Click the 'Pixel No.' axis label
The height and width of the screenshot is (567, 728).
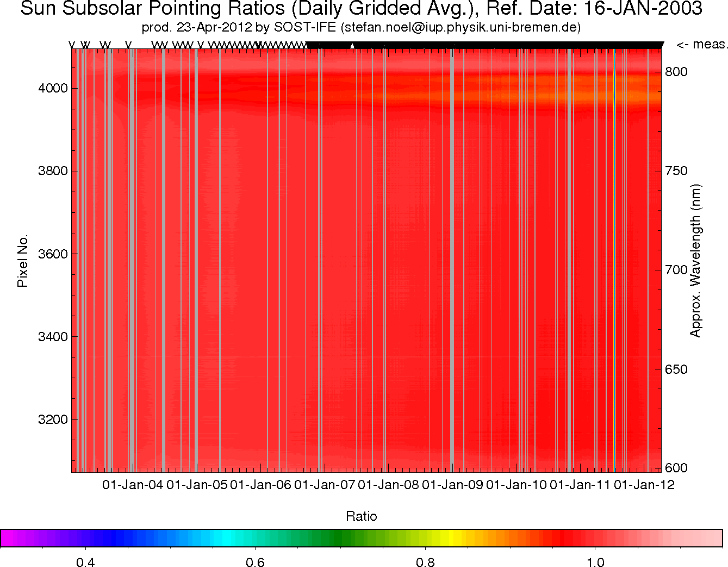[22, 261]
